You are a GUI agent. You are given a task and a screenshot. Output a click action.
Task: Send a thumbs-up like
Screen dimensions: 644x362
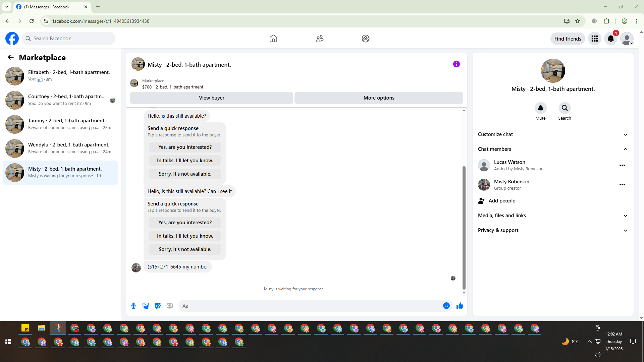pos(460,306)
